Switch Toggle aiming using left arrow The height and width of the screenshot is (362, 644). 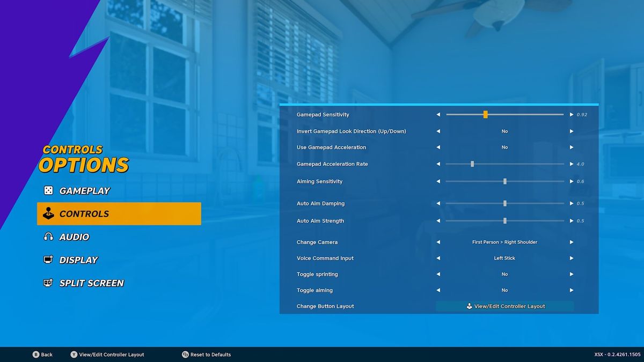(x=438, y=290)
